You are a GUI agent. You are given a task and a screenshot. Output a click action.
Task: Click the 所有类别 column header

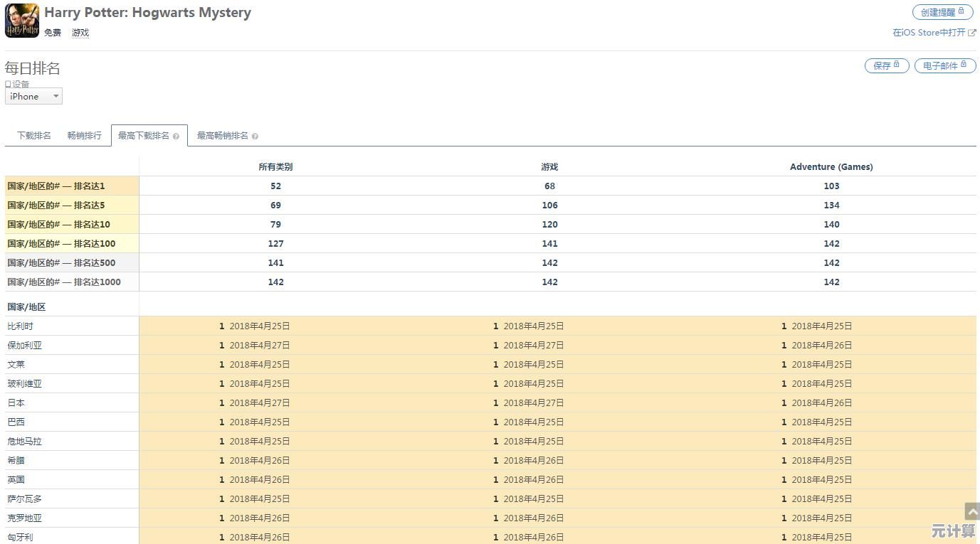pos(275,167)
